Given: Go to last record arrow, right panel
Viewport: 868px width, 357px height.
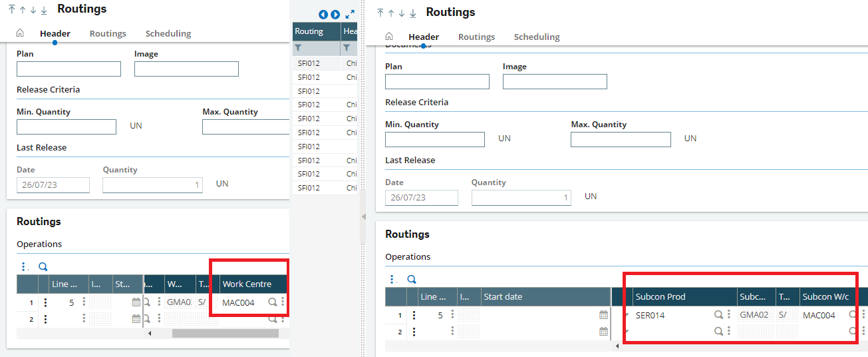Looking at the screenshot, I should tap(413, 13).
